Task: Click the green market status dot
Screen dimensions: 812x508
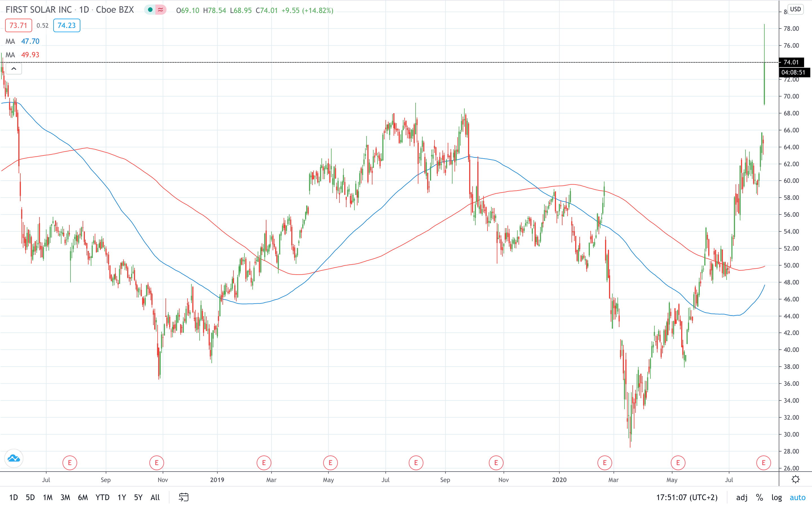Action: 150,10
